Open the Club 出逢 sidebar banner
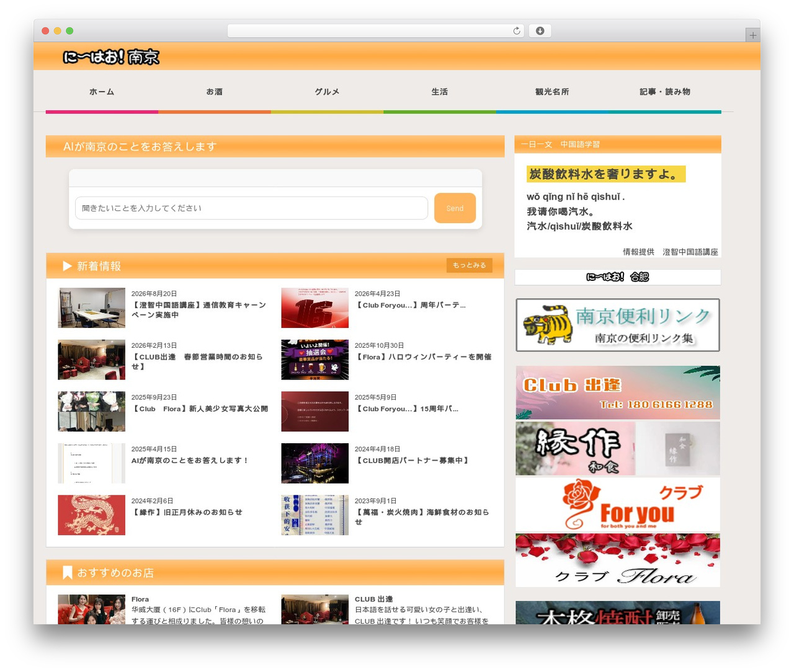 618,392
